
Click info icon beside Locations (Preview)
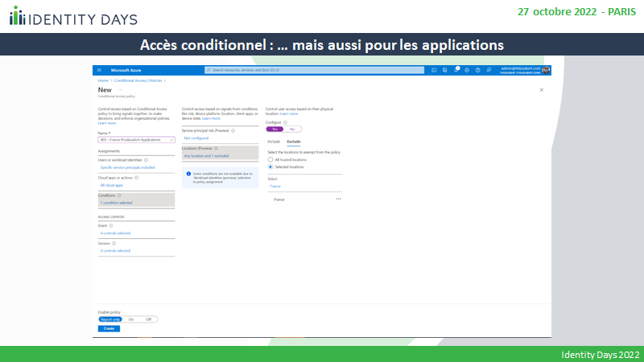[216, 149]
